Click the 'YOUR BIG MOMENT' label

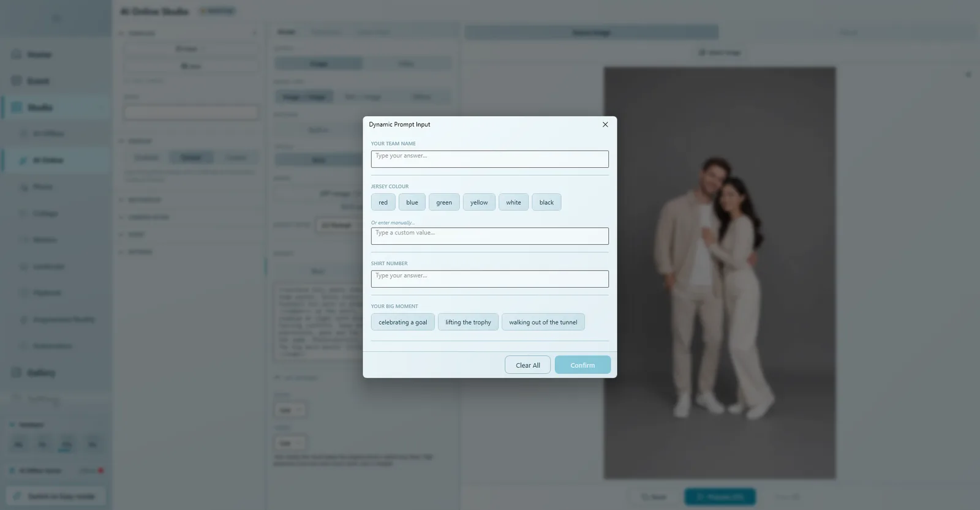point(394,307)
